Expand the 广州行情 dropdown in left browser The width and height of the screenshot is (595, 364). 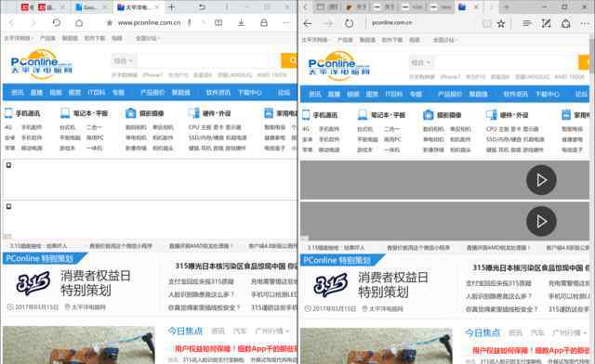271,331
